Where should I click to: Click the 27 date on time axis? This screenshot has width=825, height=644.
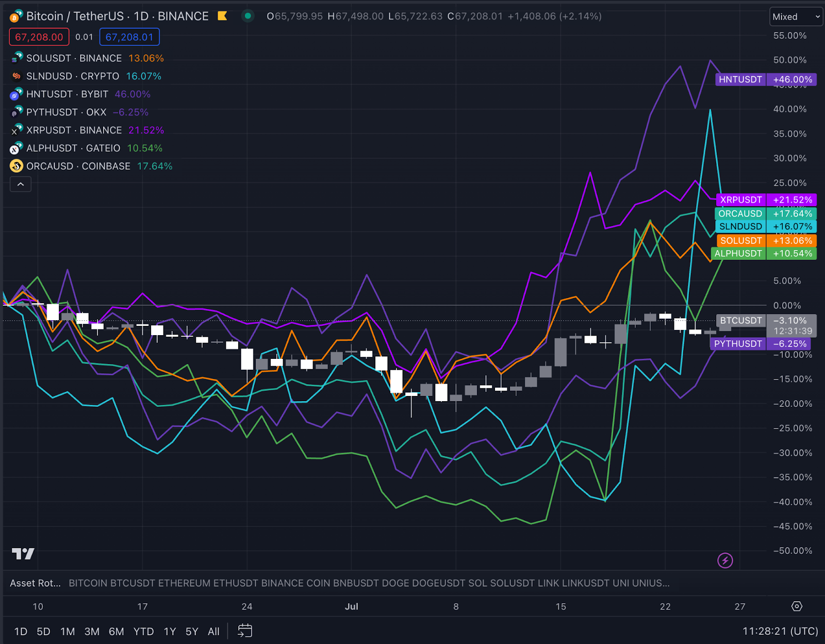(740, 606)
